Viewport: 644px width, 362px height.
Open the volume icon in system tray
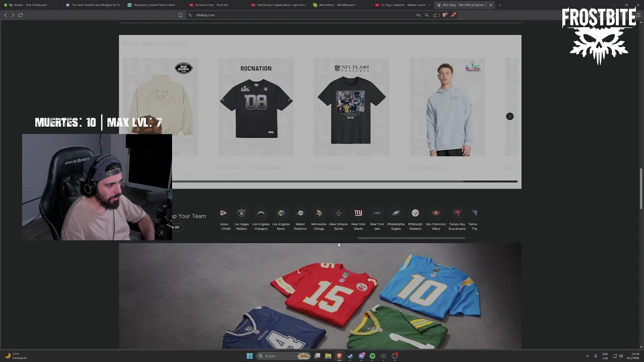click(x=621, y=356)
